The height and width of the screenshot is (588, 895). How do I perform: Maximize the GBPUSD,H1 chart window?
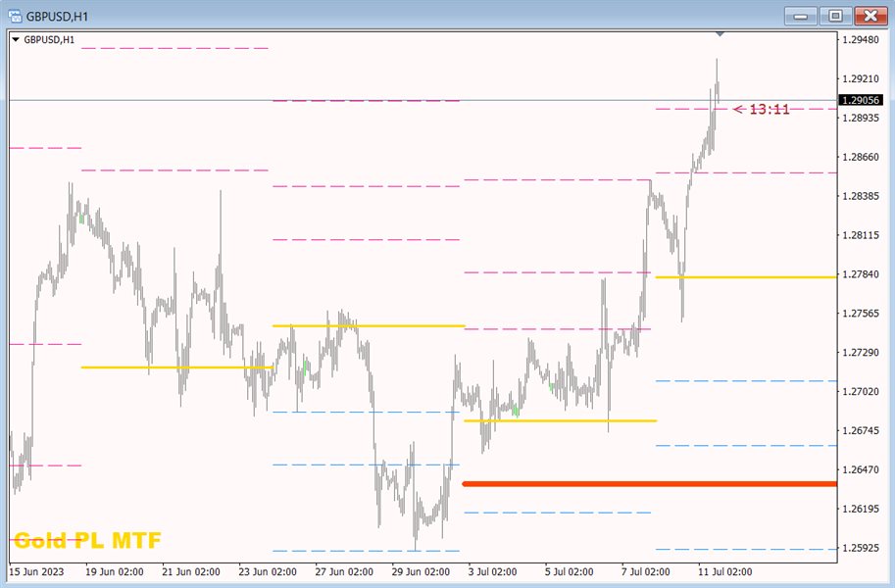pos(835,16)
